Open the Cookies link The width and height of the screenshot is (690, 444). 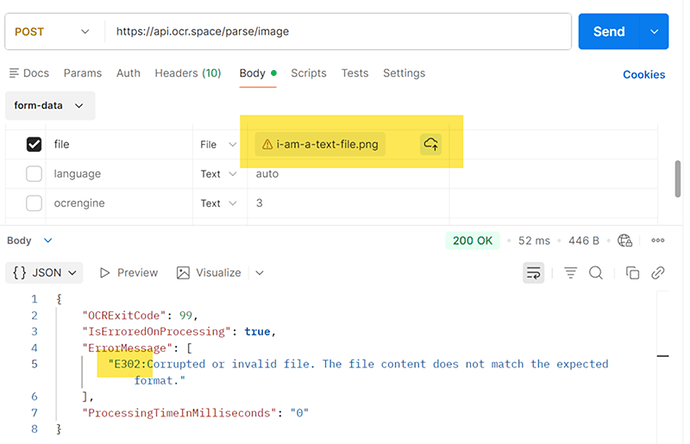[x=644, y=75]
